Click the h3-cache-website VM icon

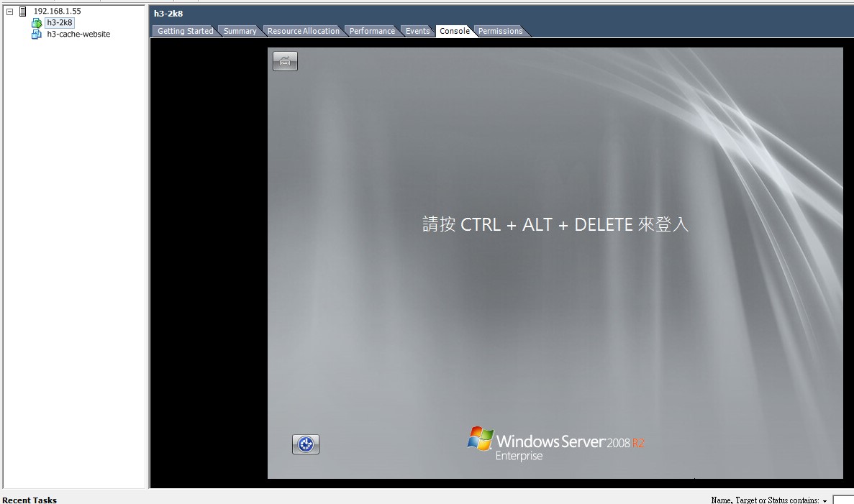(37, 35)
